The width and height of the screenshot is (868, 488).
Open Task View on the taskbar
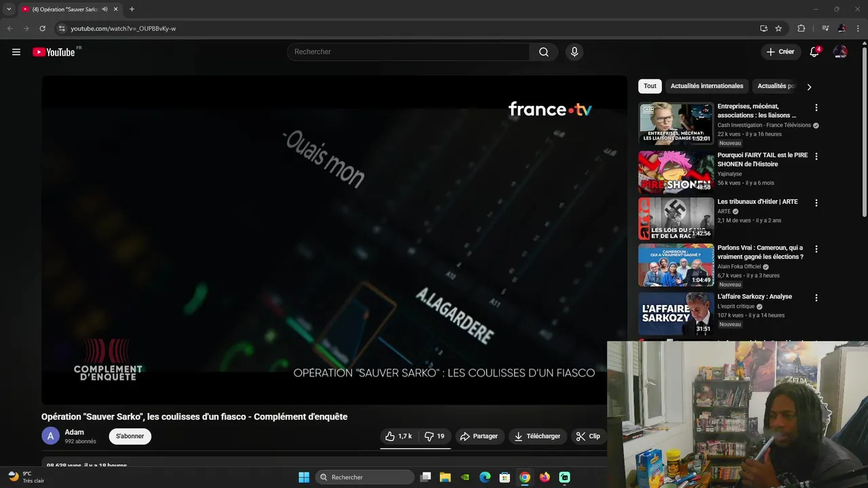[426, 477]
